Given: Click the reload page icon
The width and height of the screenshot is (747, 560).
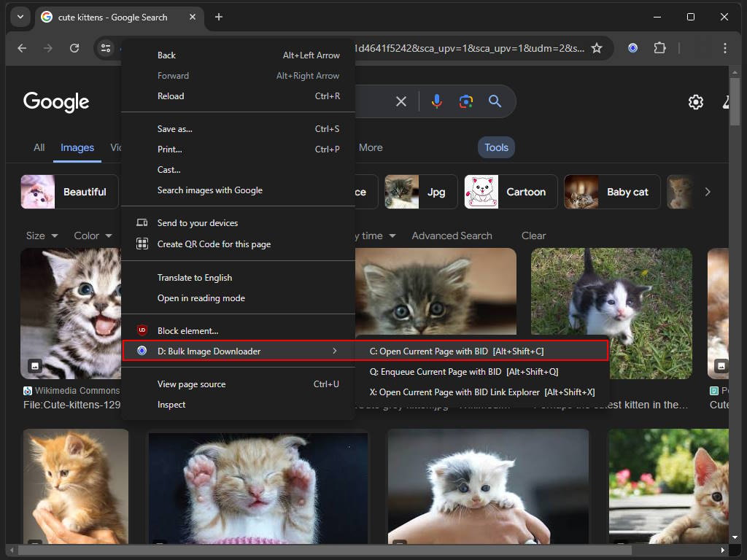Looking at the screenshot, I should [74, 48].
